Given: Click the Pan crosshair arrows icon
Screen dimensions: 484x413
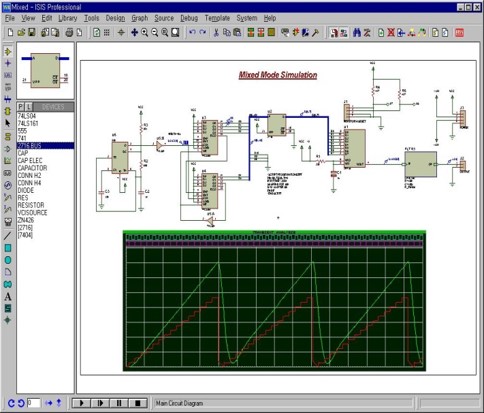Looking at the screenshot, I should click(134, 32).
